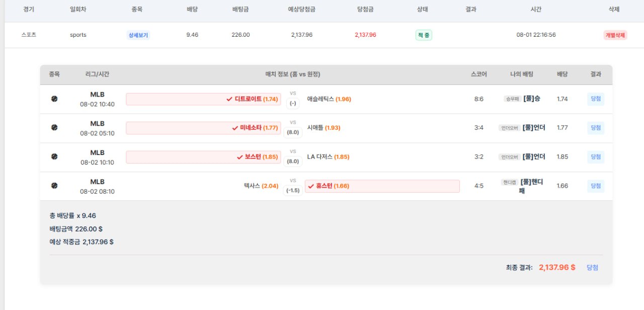Click the baseball icon in the Texas row

pyautogui.click(x=54, y=186)
